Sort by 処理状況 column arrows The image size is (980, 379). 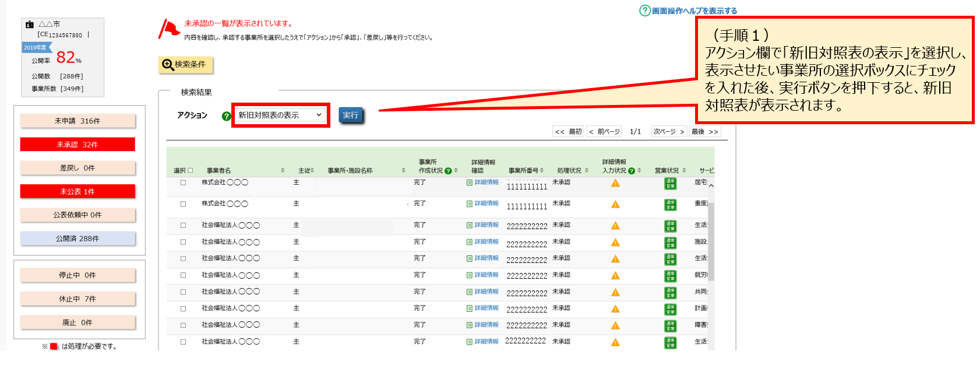pos(587,170)
